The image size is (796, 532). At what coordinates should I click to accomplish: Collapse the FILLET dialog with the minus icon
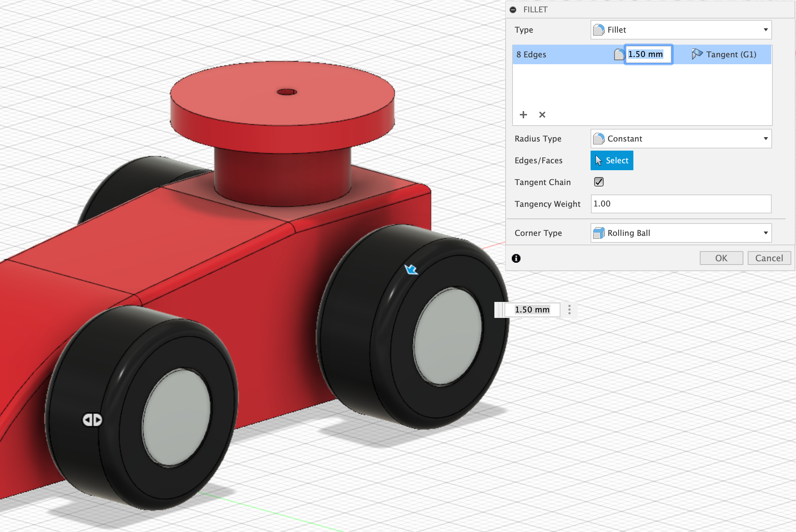513,10
